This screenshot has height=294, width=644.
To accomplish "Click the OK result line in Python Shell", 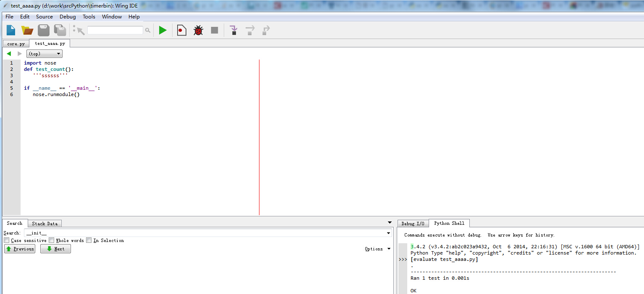I will (x=414, y=291).
